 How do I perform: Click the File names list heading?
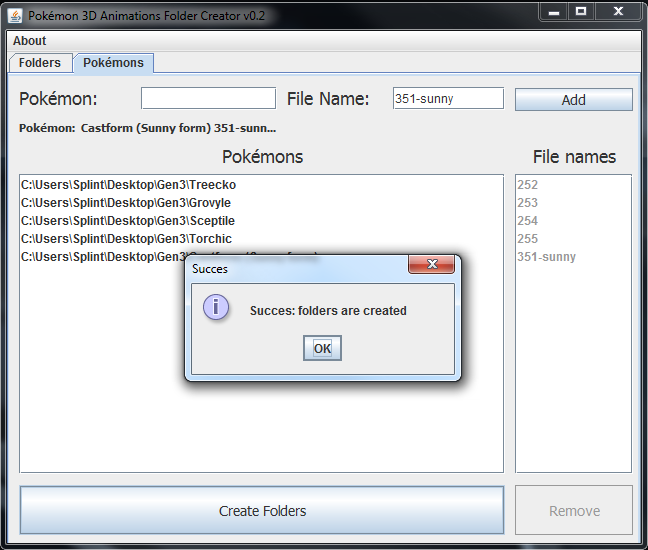point(574,157)
